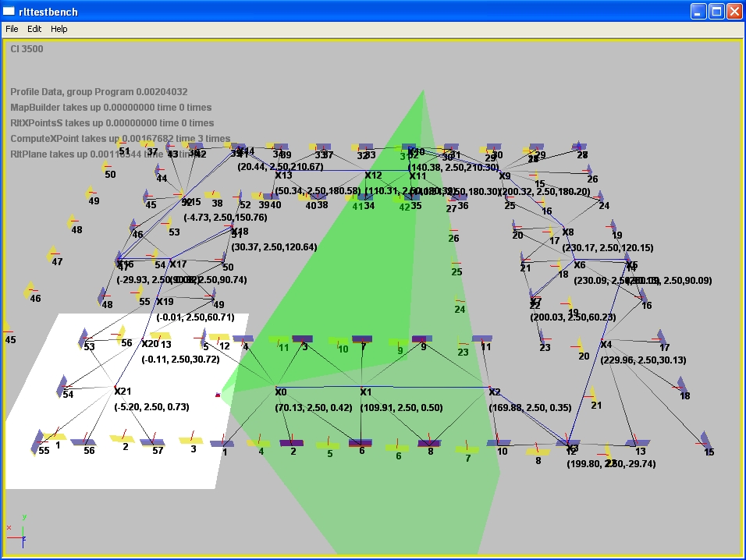This screenshot has height=560, width=746.
Task: Select the X8 crossing point node
Action: pos(567,232)
